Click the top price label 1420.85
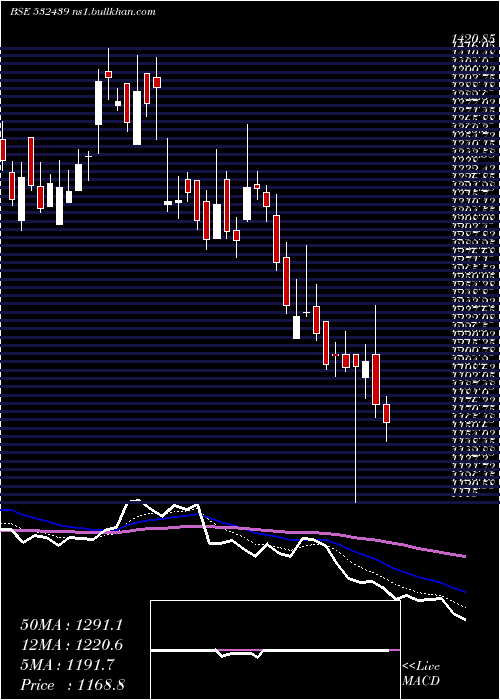500x700 pixels. click(x=472, y=40)
